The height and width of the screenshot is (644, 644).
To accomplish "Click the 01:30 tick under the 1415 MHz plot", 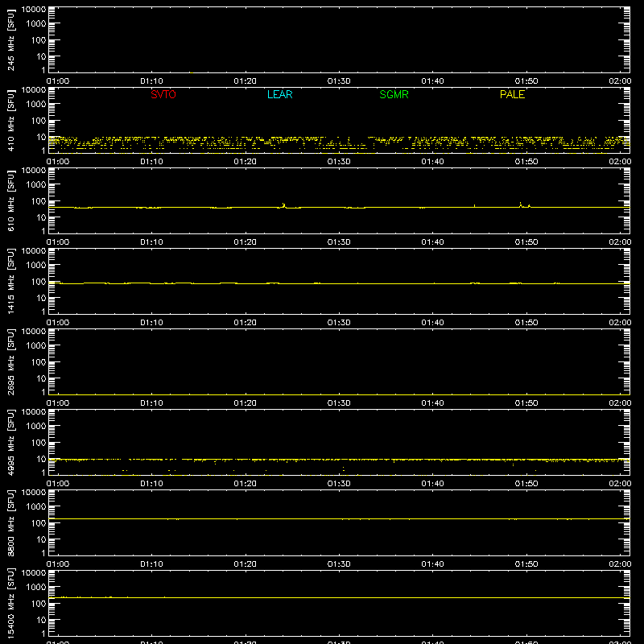I will point(339,323).
